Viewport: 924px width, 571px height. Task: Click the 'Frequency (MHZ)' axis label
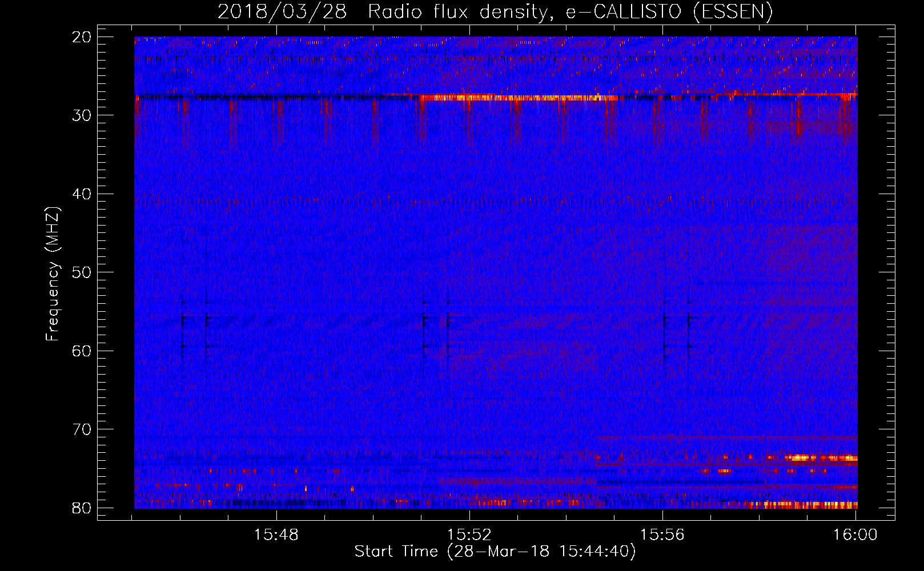[53, 274]
